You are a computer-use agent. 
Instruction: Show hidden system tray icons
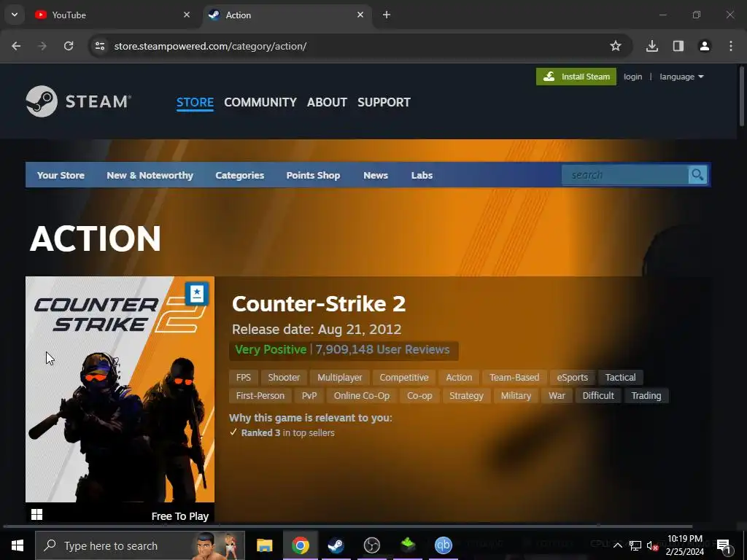click(x=617, y=545)
